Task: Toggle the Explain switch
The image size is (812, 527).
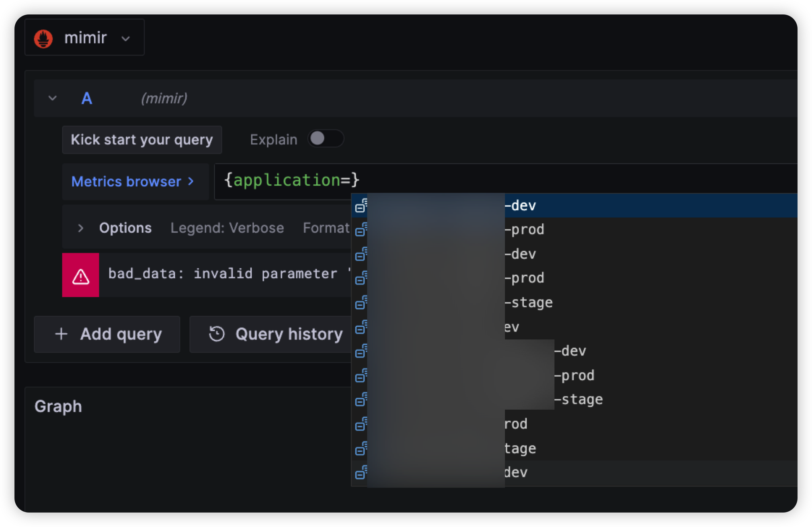Action: (x=325, y=139)
